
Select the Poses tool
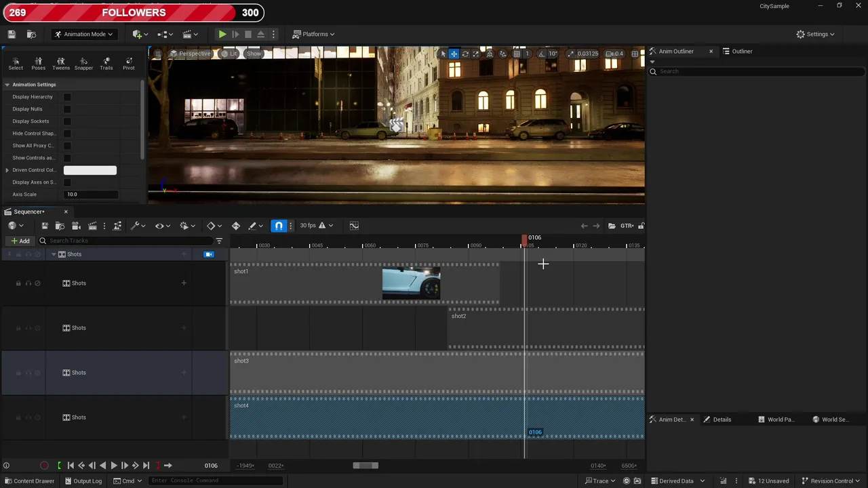coord(38,63)
